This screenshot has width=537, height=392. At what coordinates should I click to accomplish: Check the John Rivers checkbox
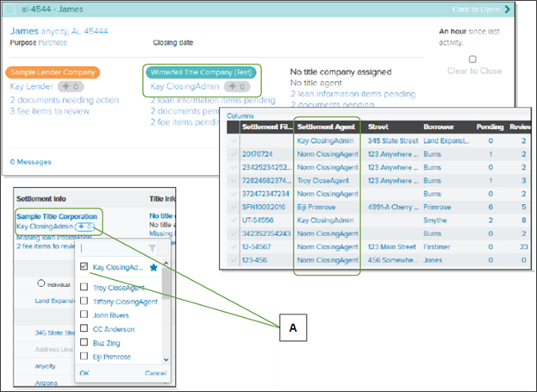(84, 314)
